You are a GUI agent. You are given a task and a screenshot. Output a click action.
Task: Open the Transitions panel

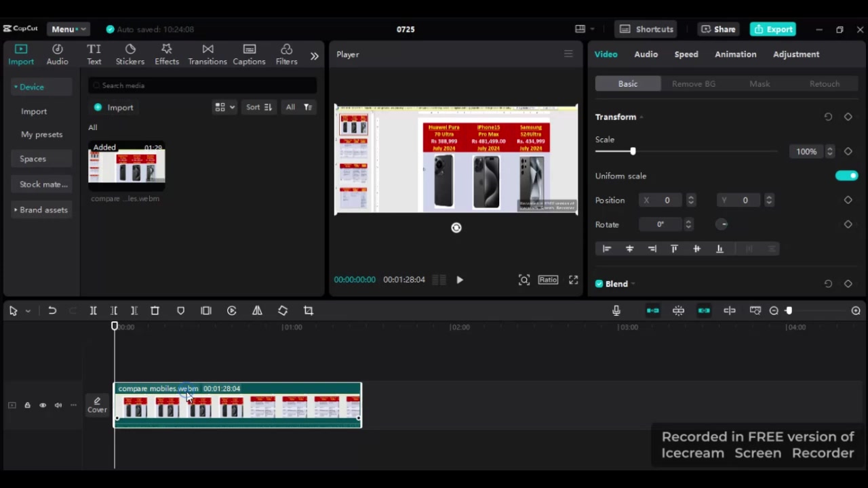[x=208, y=54]
